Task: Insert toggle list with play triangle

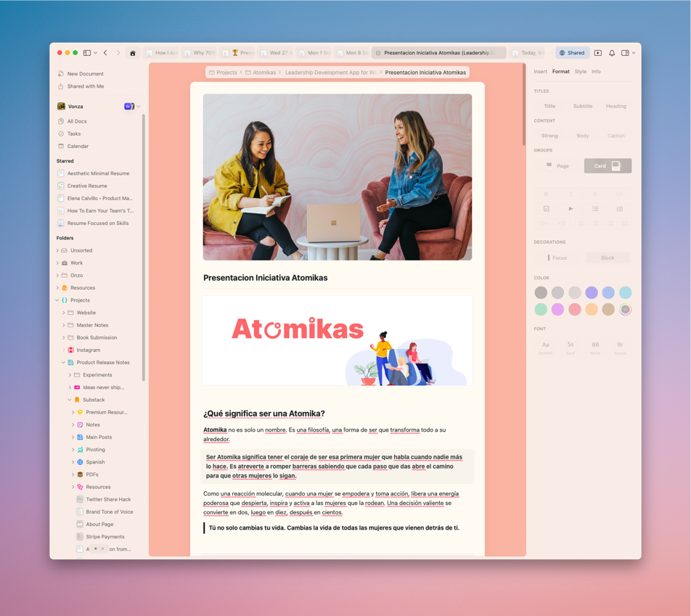Action: pos(571,209)
